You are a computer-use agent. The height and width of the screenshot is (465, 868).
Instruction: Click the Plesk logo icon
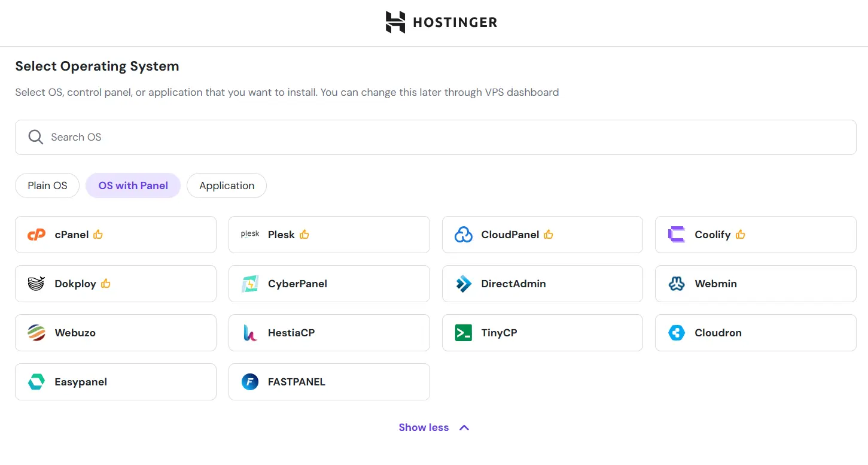click(250, 235)
